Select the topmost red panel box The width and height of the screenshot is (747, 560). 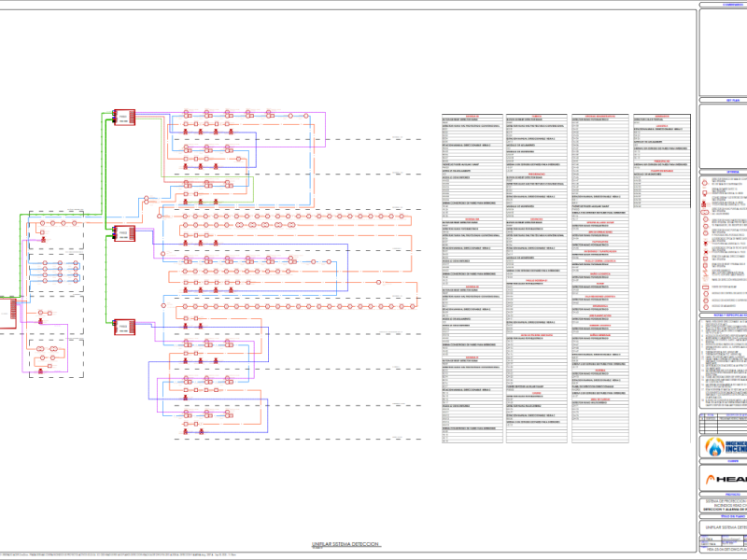(x=124, y=118)
